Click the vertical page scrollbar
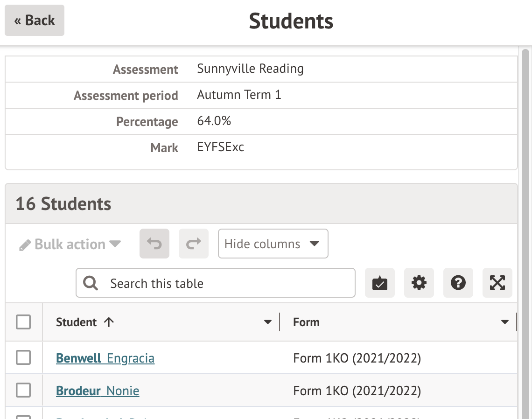 (x=525, y=187)
